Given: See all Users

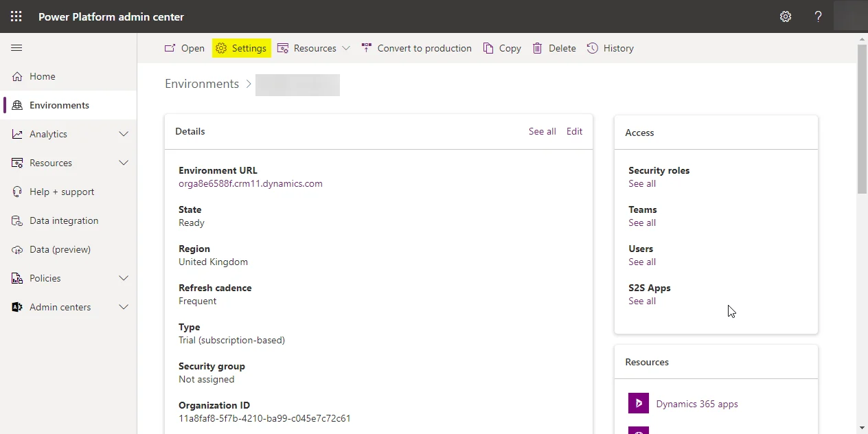Looking at the screenshot, I should 642,262.
